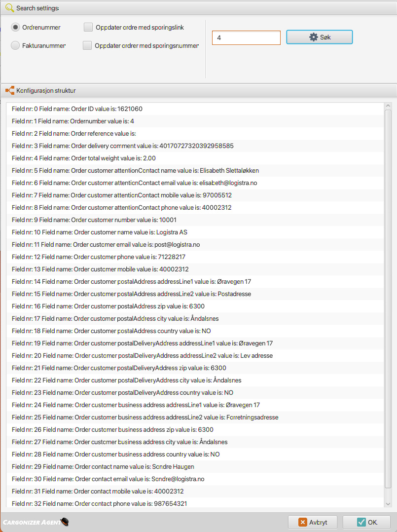Click the Cargonizer Agent logo

36,522
